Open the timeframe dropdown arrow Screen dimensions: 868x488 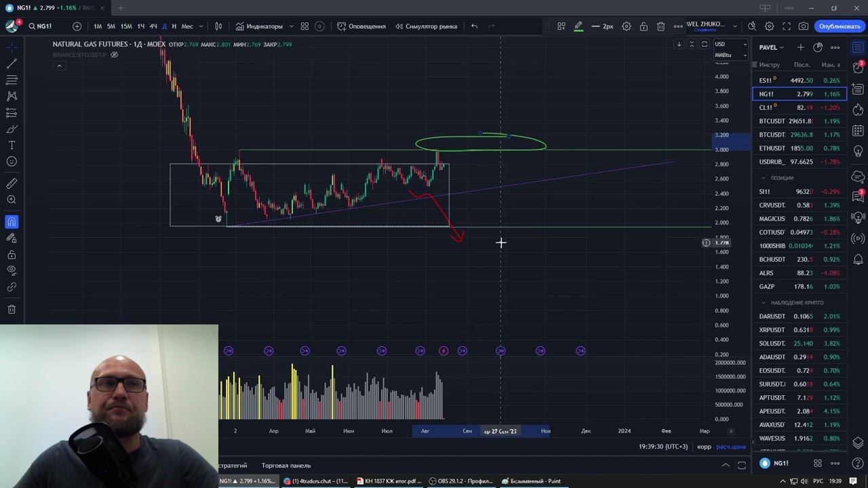click(201, 26)
